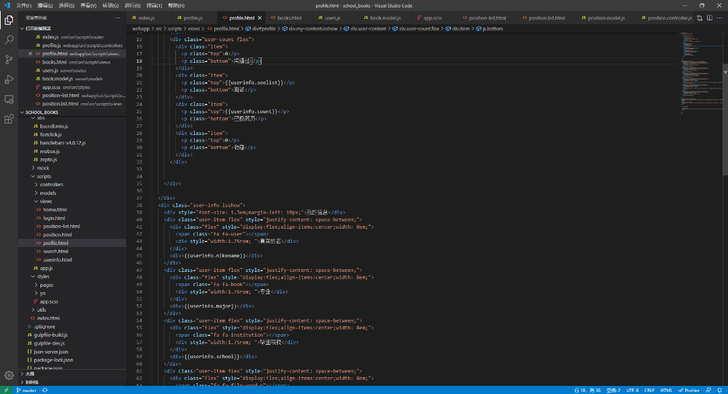This screenshot has height=394, width=728.
Task: Change indentation via Spaces: 2 status item
Action: pyautogui.click(x=613, y=390)
